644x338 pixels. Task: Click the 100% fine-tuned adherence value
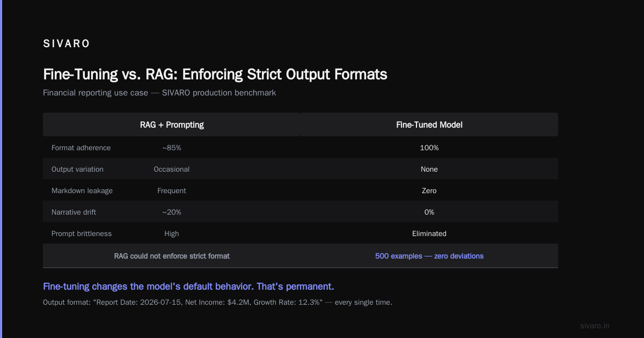tap(429, 148)
